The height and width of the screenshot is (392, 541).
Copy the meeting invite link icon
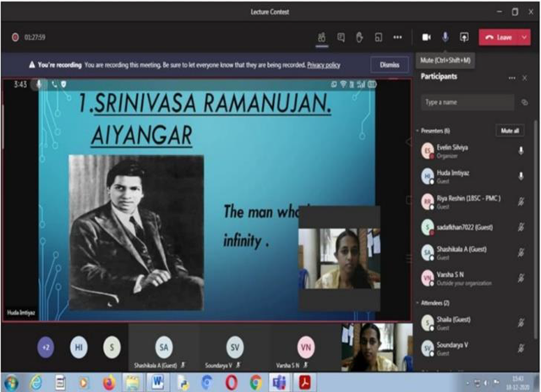524,102
